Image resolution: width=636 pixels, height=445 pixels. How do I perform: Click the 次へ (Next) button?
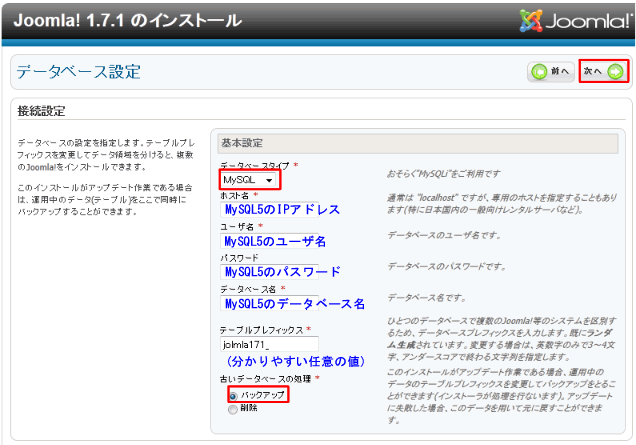(x=604, y=71)
